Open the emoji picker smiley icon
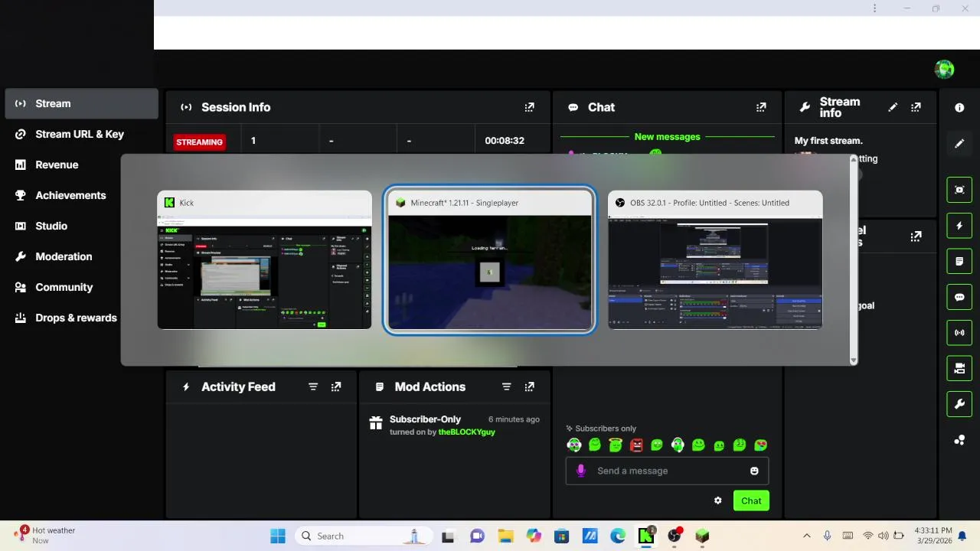The height and width of the screenshot is (551, 980). pyautogui.click(x=754, y=471)
